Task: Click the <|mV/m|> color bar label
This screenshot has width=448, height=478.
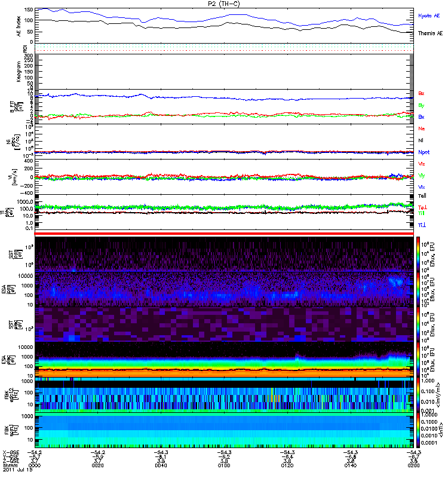Action: pyautogui.click(x=438, y=395)
